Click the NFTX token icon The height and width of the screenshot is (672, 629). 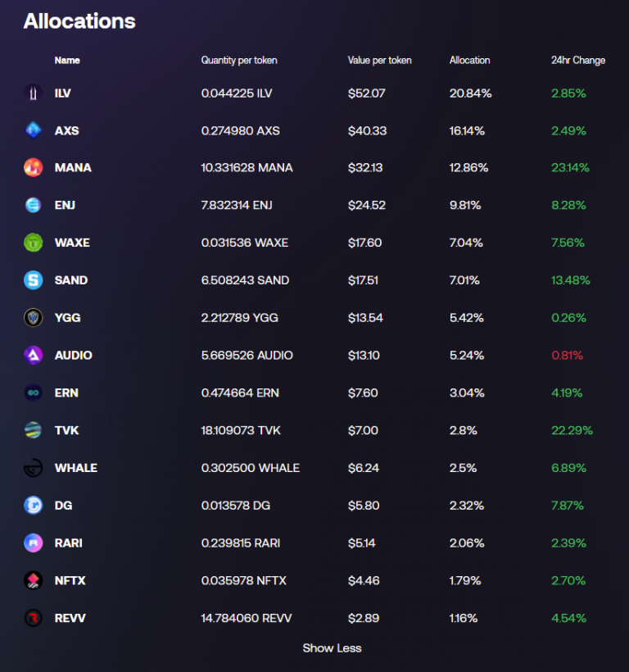pyautogui.click(x=33, y=580)
